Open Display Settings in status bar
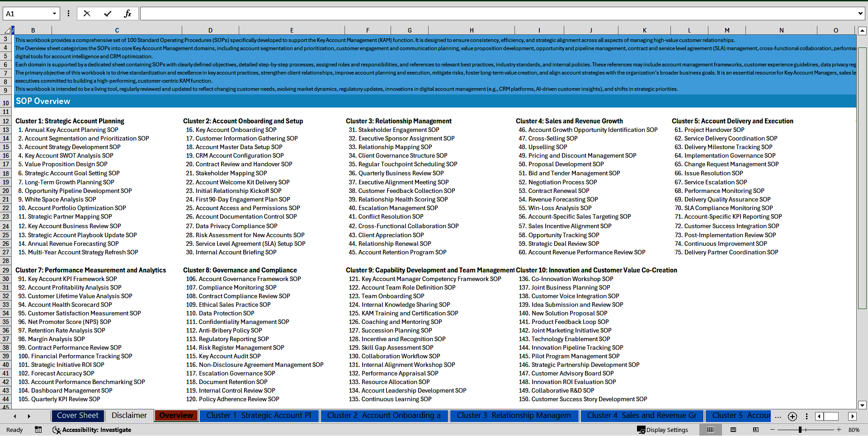Image resolution: width=868 pixels, height=436 pixels. (663, 430)
